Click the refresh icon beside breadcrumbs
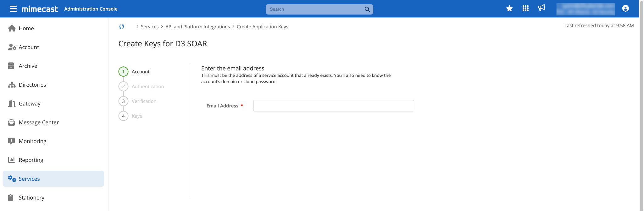 (122, 27)
